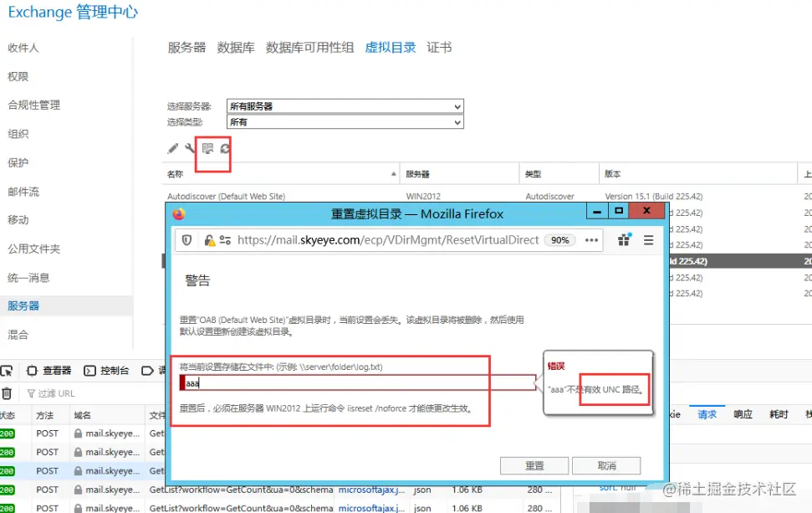Sort by the 名称 column header

(280, 174)
